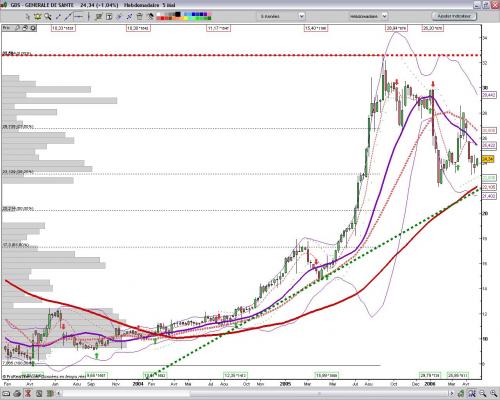Click the second small icon beside Prix label
The height and width of the screenshot is (400, 500).
[25, 28]
